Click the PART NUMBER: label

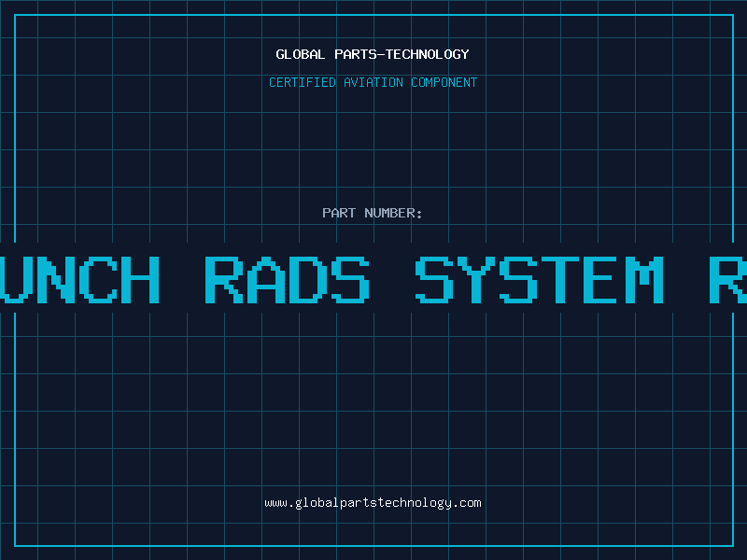[x=373, y=213]
